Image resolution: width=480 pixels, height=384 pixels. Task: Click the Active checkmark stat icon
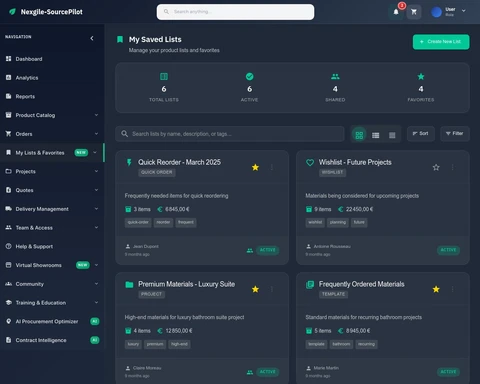249,76
